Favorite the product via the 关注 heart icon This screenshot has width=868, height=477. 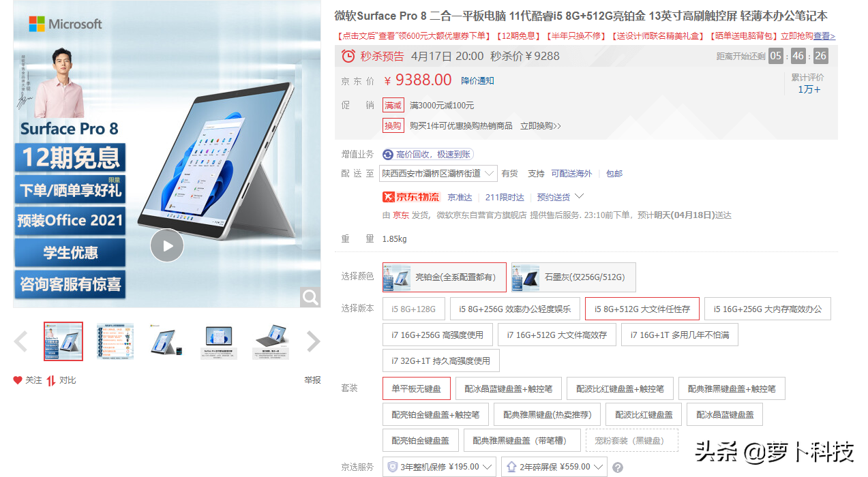[19, 380]
